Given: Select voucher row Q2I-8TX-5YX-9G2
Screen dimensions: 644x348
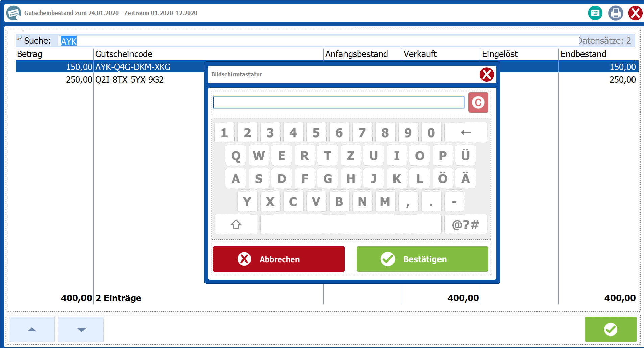Looking at the screenshot, I should [129, 80].
